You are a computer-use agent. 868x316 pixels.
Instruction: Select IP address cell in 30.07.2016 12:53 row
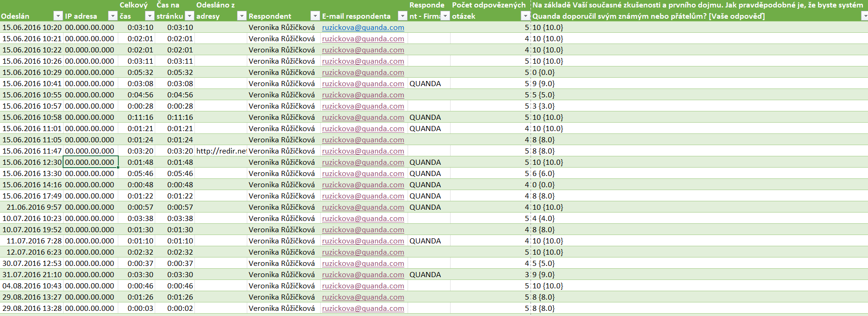coord(91,263)
